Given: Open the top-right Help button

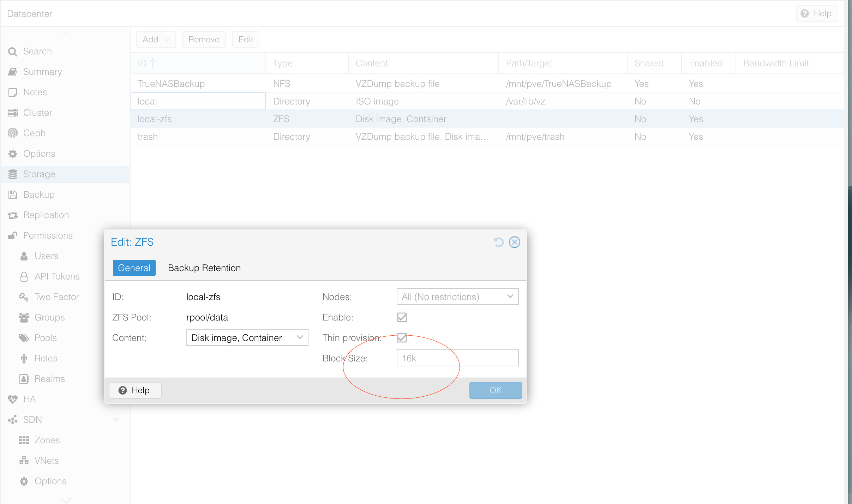Looking at the screenshot, I should [817, 13].
